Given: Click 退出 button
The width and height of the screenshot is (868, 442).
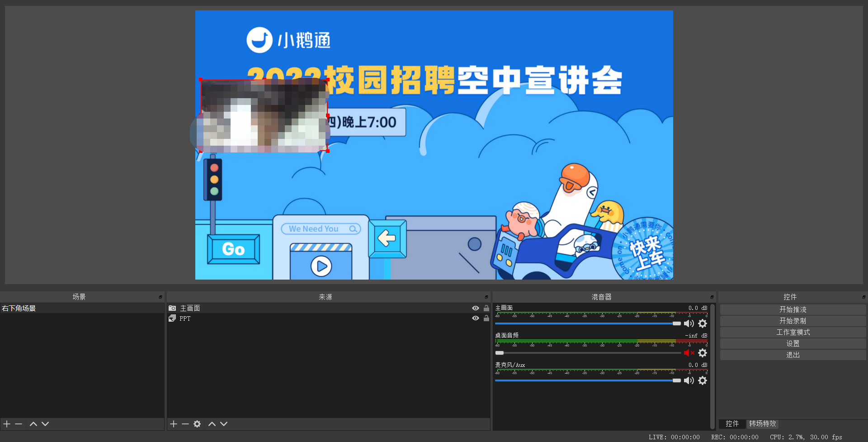Looking at the screenshot, I should click(793, 355).
